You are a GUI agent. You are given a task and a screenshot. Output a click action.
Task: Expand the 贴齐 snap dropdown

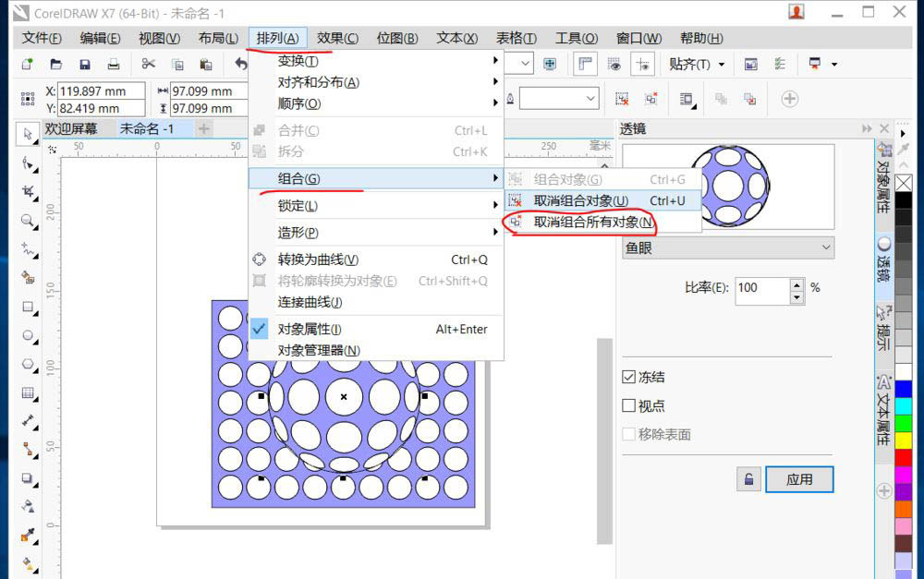click(x=721, y=65)
